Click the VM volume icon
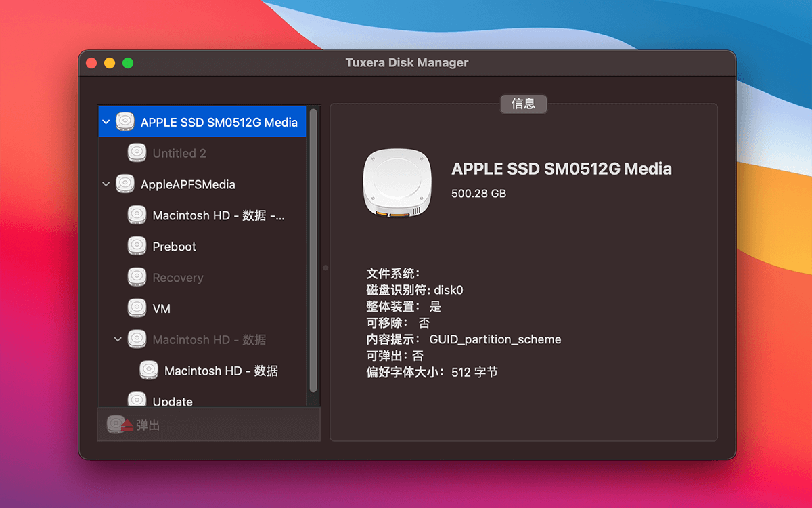 point(137,308)
